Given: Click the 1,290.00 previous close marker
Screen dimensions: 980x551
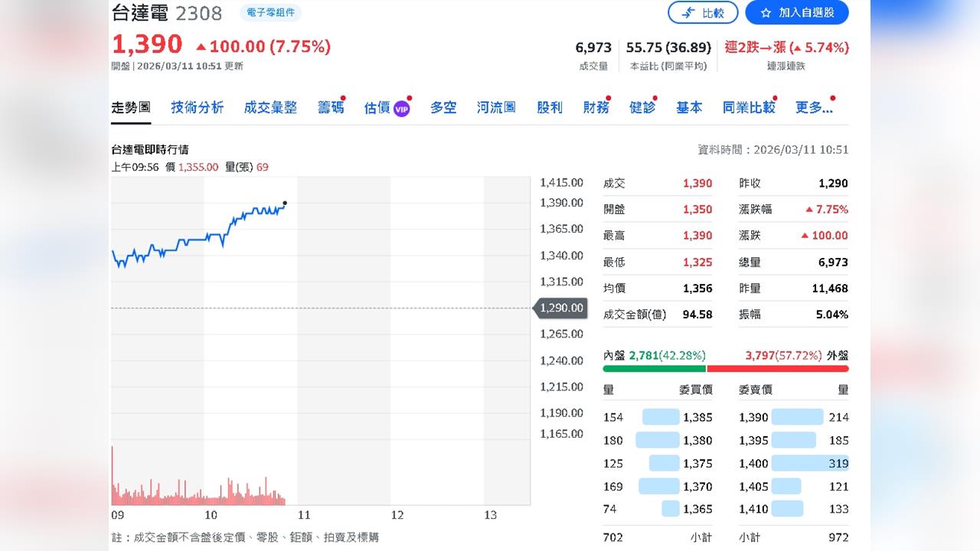Looking at the screenshot, I should click(x=560, y=308).
